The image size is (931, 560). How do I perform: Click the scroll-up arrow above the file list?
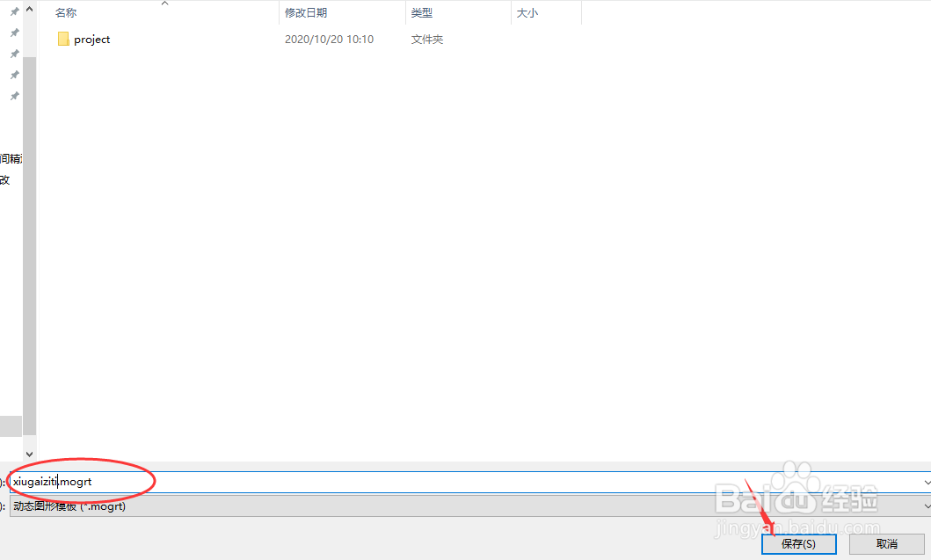[x=30, y=9]
